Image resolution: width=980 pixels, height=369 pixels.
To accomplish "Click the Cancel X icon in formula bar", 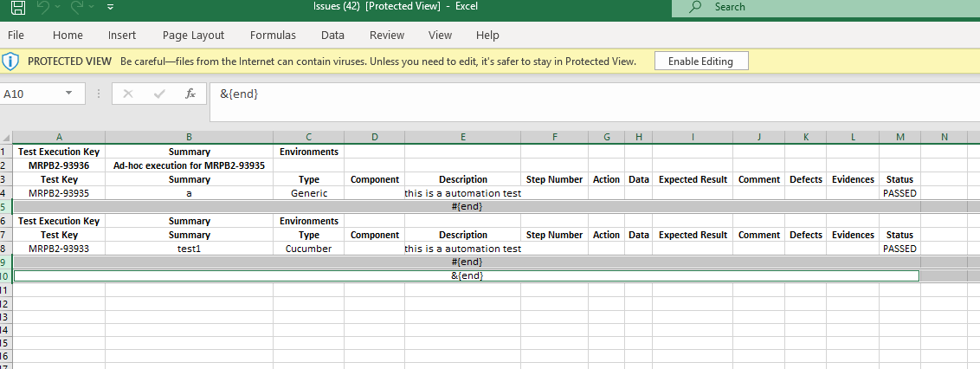I will pos(128,94).
